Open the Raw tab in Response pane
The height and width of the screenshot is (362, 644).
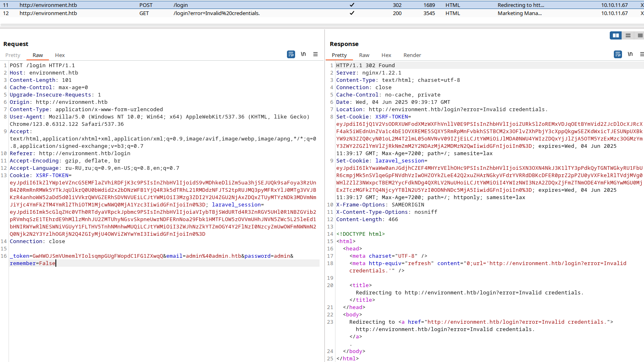click(x=364, y=55)
